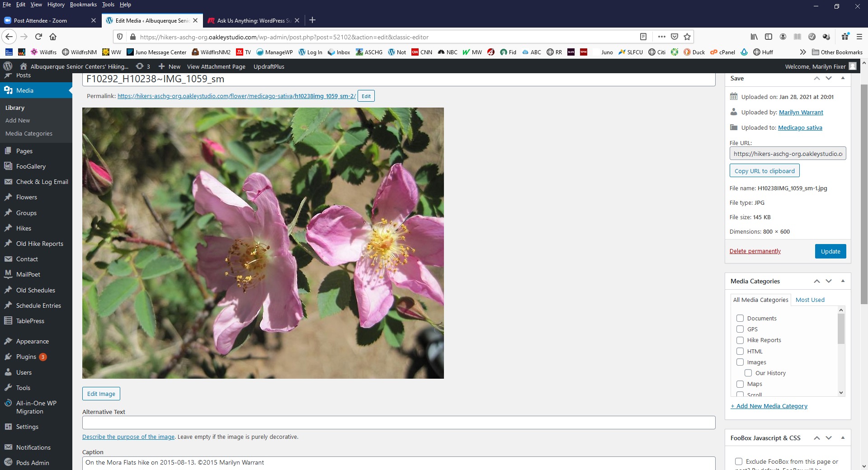Open the page actions ellipsis menu

pos(661,37)
